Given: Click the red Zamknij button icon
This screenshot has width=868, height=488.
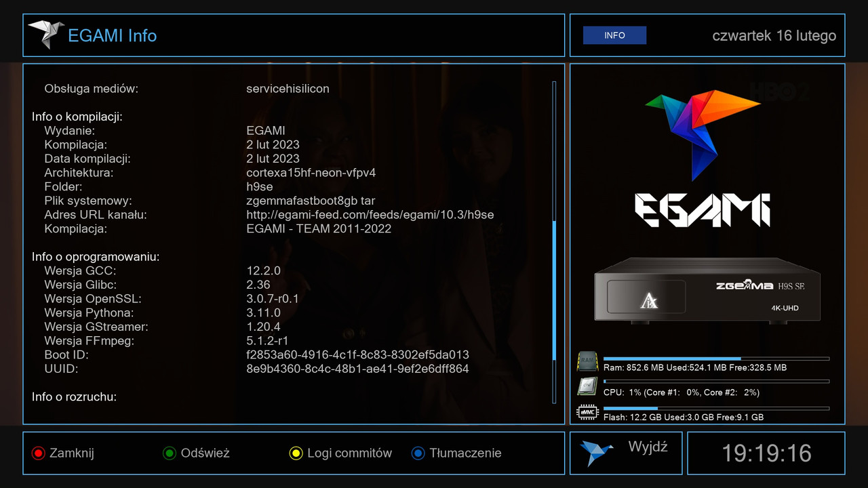Looking at the screenshot, I should (x=38, y=453).
